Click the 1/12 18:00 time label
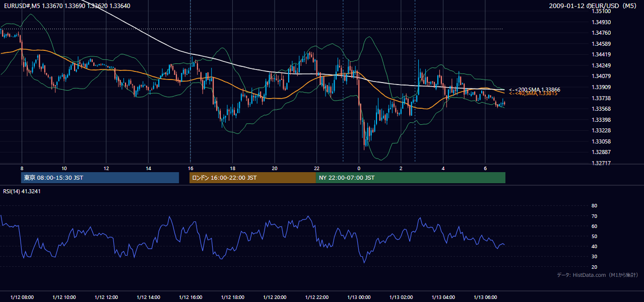644x302 pixels. [232, 297]
